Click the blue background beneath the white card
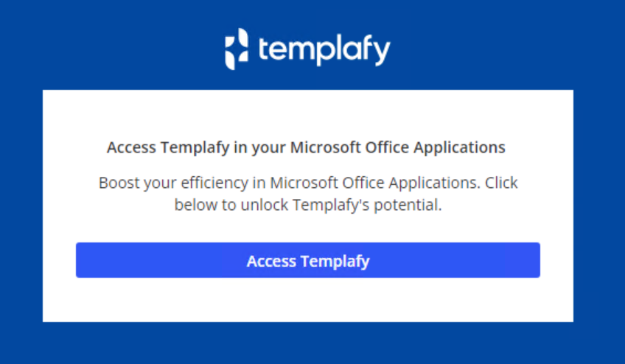 pyautogui.click(x=307, y=343)
